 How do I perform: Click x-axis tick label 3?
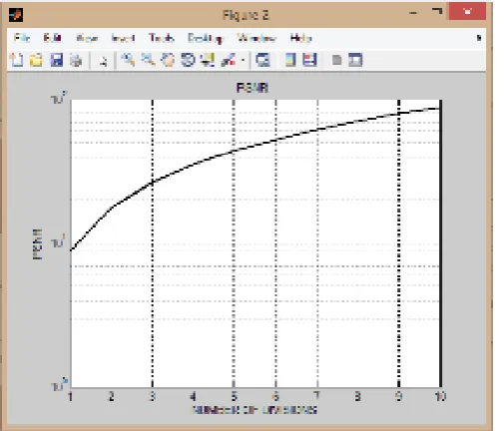[x=153, y=396]
